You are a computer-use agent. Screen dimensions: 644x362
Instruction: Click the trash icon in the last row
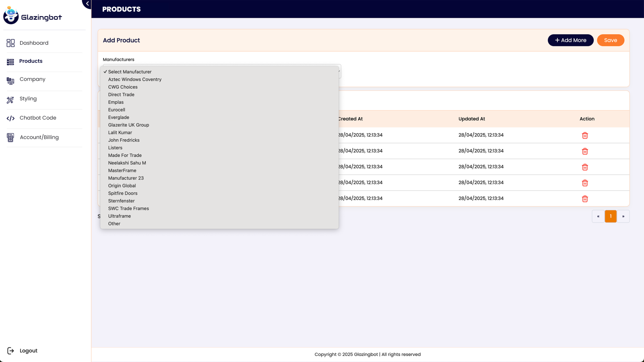tap(585, 199)
